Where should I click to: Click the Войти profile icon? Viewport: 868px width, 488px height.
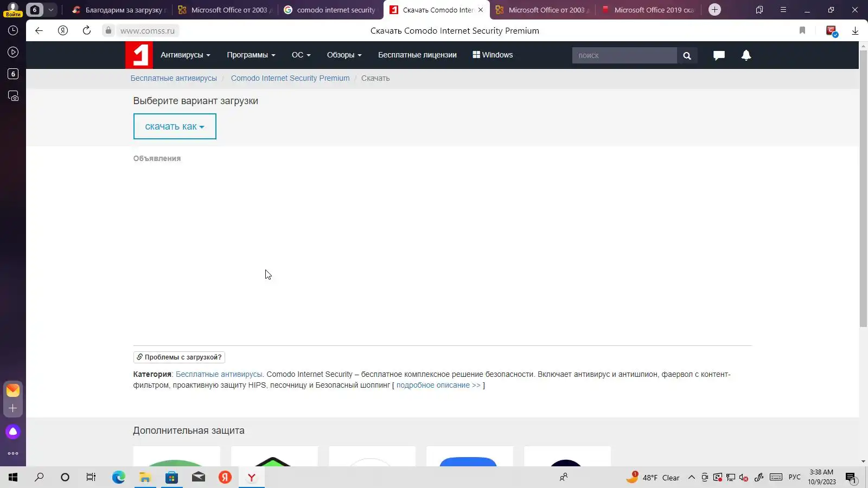(13, 10)
